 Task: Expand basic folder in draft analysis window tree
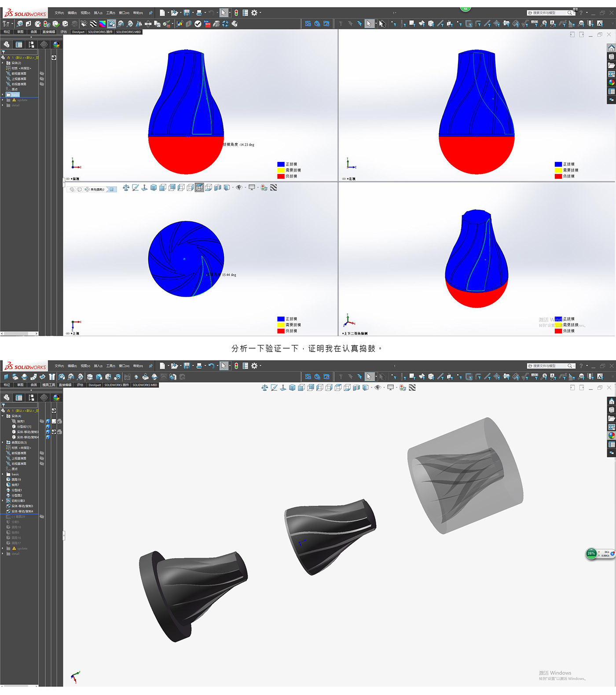3,95
